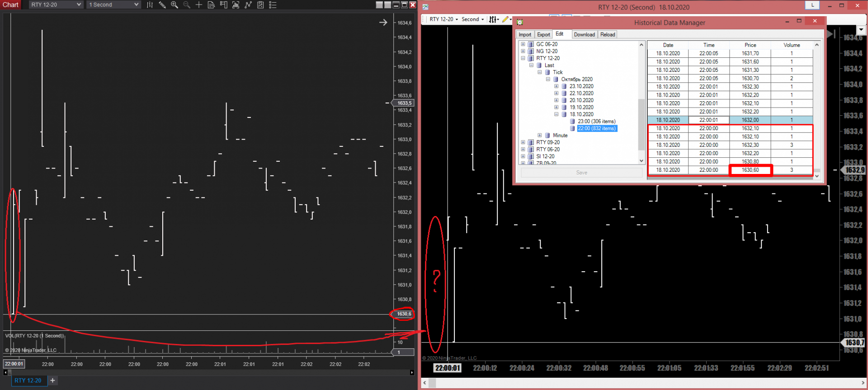Open the Second period dropdown in right chart
The image size is (868, 390).
472,19
